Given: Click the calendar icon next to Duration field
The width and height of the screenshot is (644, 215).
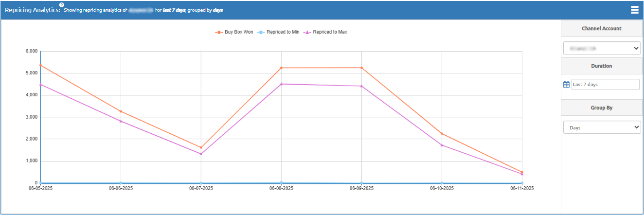Looking at the screenshot, I should pos(566,84).
